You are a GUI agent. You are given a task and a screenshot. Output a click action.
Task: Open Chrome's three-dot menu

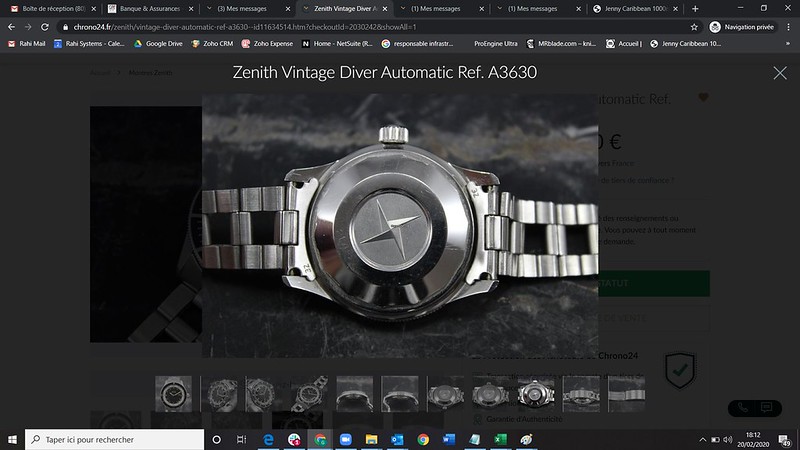[x=789, y=27]
